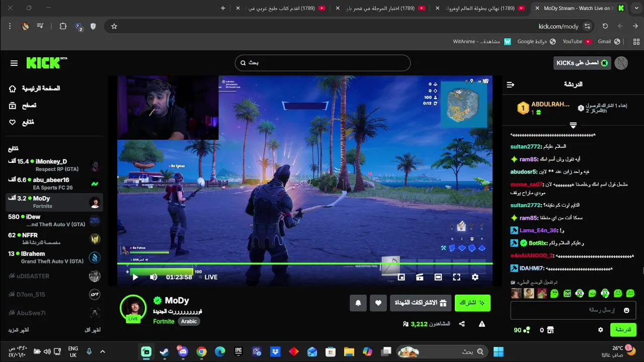Open offline uDISASTER channel
This screenshot has width=644, height=362.
coord(54,276)
